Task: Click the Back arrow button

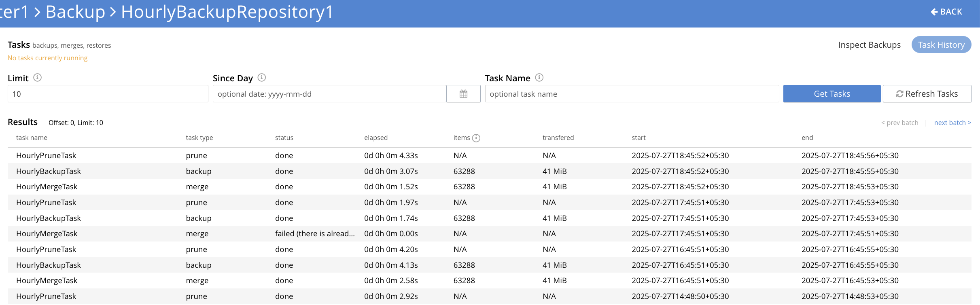Action: tap(946, 12)
